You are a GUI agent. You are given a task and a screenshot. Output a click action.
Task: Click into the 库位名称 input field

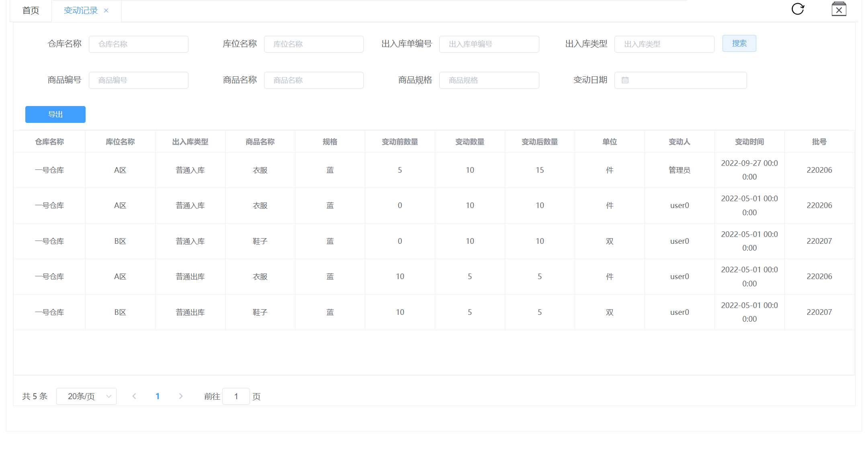pos(313,44)
